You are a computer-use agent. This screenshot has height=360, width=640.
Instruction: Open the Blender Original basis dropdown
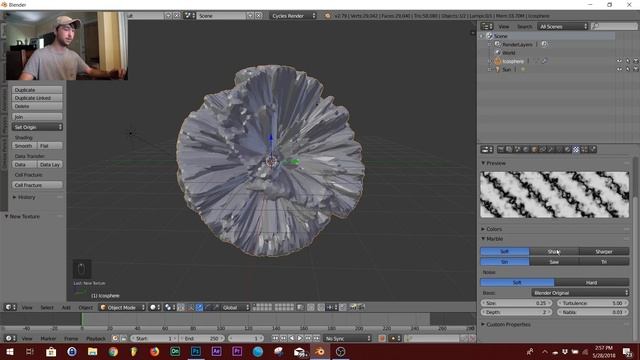click(x=580, y=293)
